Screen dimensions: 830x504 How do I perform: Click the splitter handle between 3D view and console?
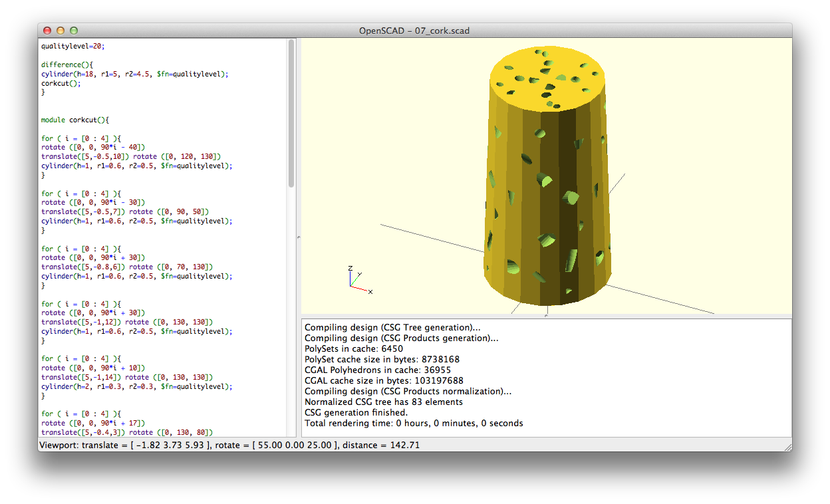[546, 316]
